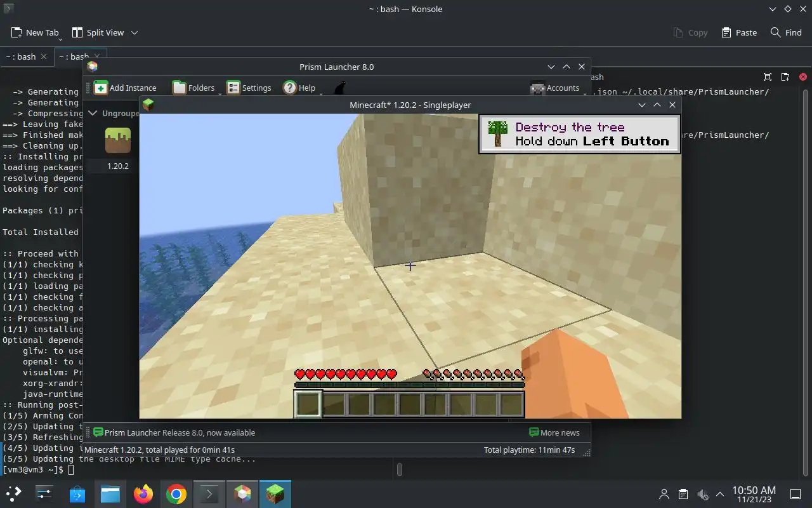Click the 1.20.2 instance label
This screenshot has height=508, width=812.
click(x=117, y=166)
